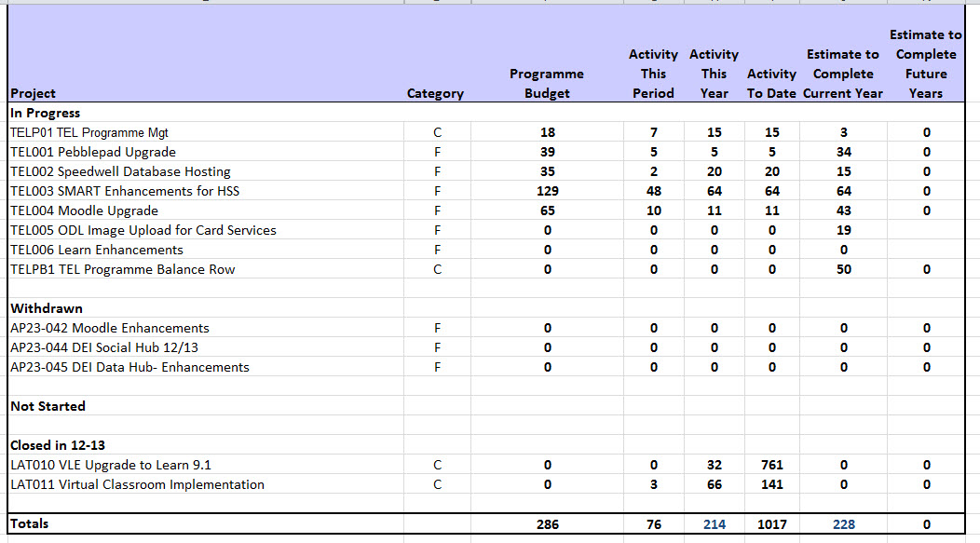Select the Project column header cell

(34, 93)
